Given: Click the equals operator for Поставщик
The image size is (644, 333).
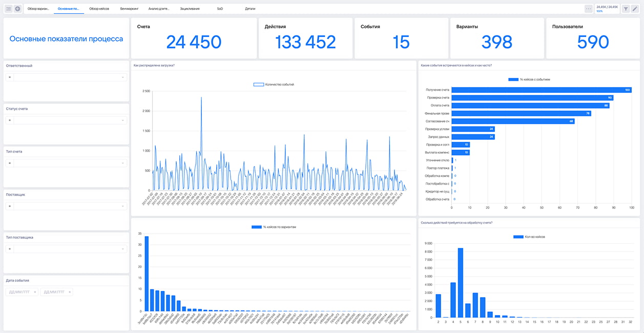Looking at the screenshot, I should pos(10,206).
